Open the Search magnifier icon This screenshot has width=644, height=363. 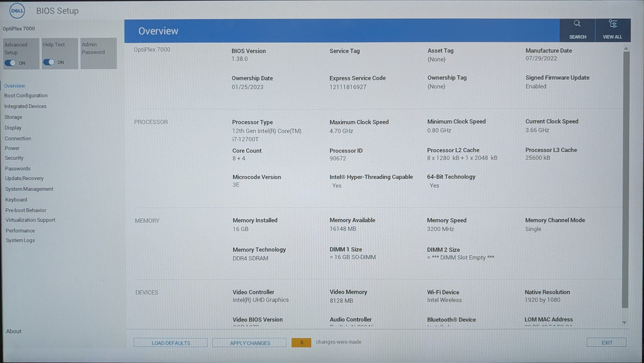[577, 23]
